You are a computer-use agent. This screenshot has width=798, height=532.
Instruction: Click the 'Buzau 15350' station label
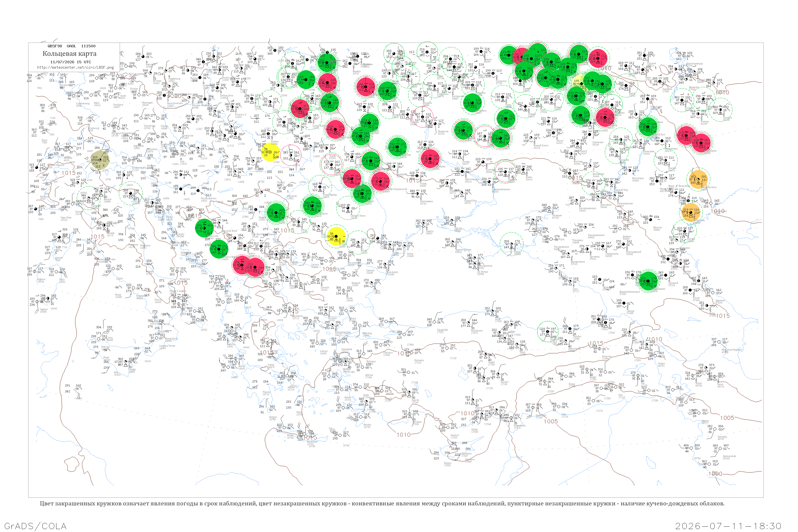(x=364, y=251)
